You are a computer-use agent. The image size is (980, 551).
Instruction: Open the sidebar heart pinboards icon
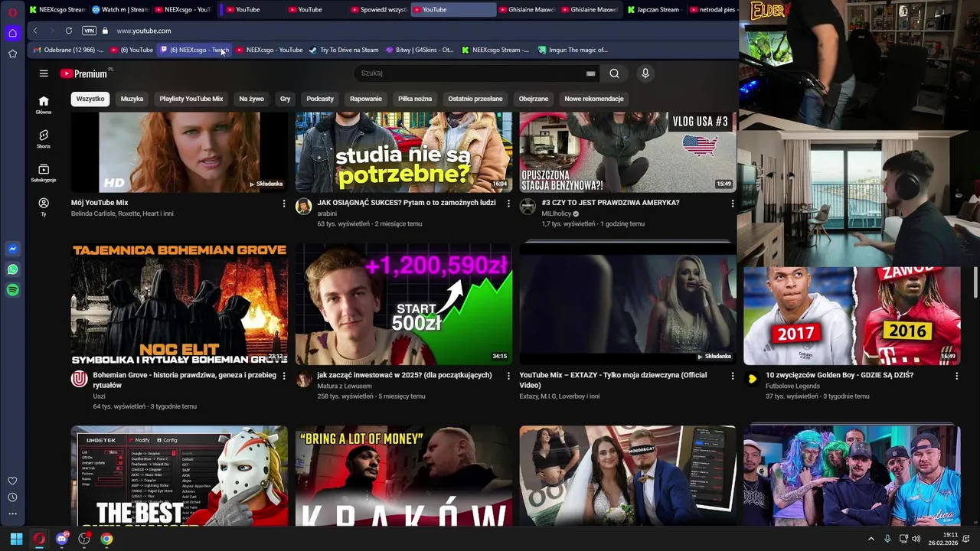12,481
